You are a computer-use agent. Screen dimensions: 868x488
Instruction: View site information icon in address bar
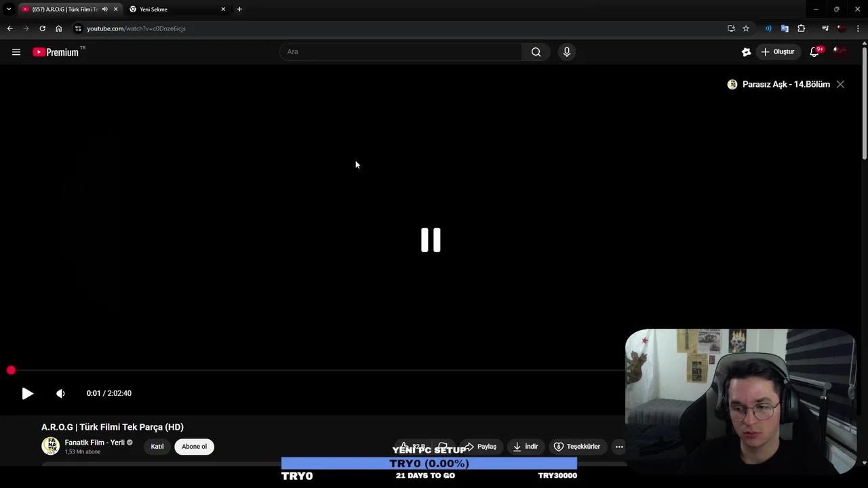[78, 28]
